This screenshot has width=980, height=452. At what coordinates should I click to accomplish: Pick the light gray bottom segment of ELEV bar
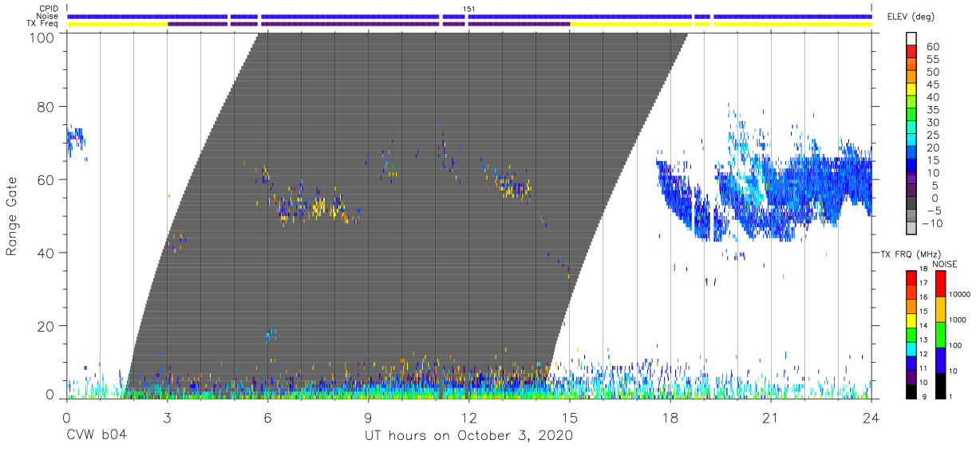pos(911,228)
